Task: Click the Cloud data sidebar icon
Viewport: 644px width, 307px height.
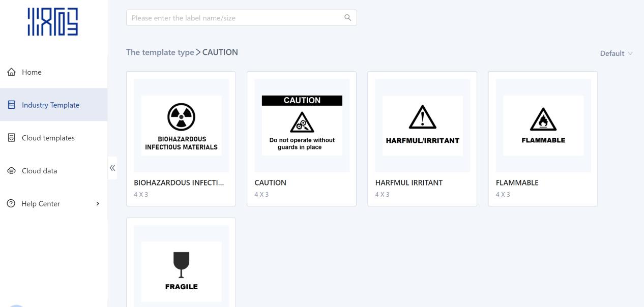Action: (x=11, y=171)
